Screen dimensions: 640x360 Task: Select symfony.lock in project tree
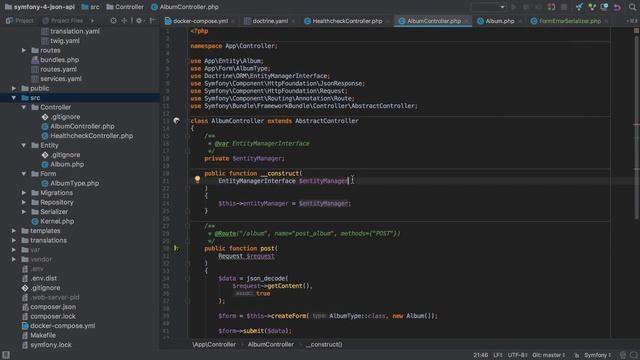click(51, 345)
